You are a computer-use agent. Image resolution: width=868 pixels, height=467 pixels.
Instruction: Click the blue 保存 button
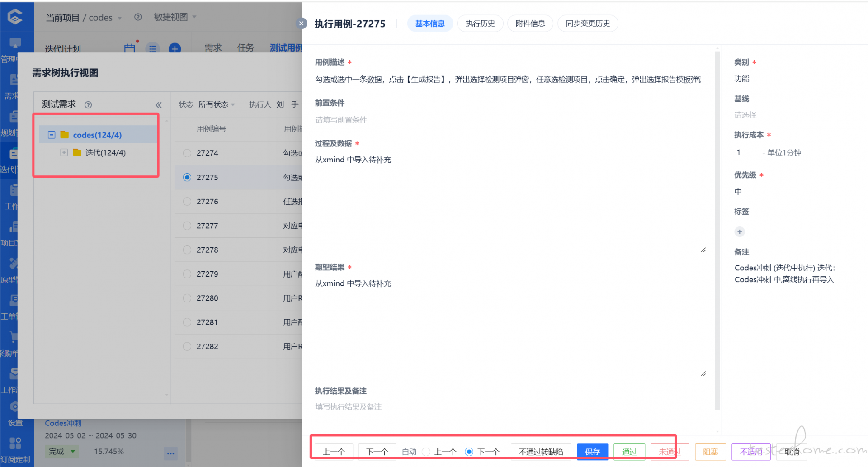592,452
